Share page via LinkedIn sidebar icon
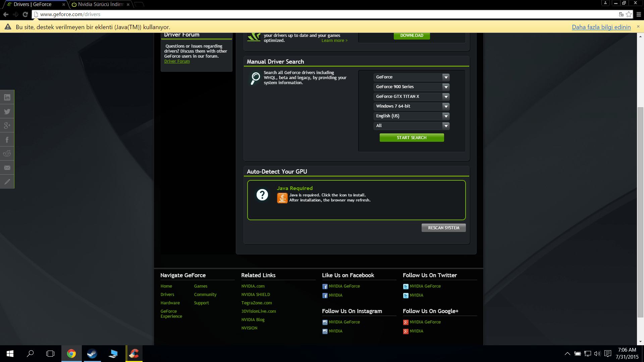 (7, 97)
